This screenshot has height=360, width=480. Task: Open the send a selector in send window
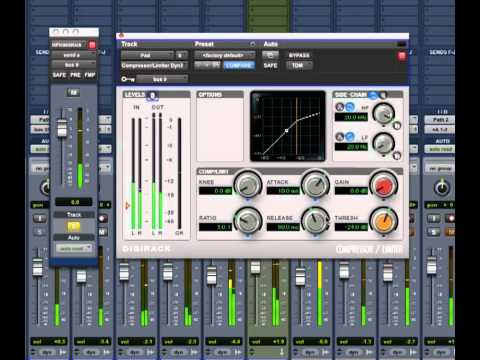tap(73, 55)
